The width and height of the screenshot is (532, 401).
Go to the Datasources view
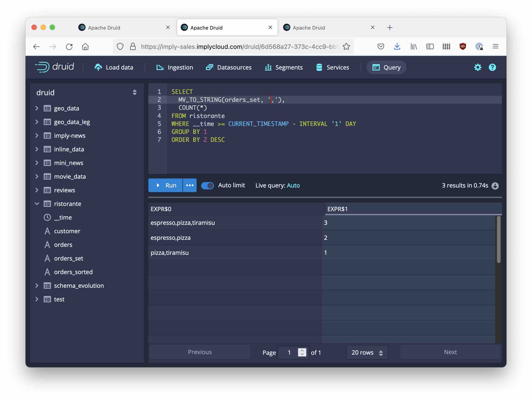(x=229, y=67)
